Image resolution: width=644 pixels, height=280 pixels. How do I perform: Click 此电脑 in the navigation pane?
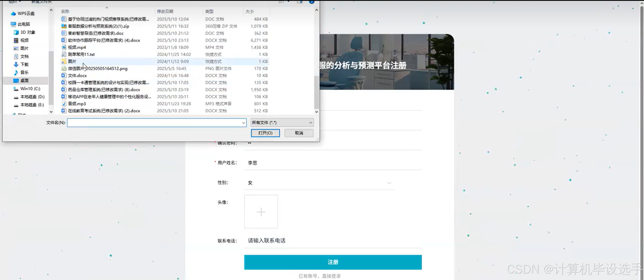coord(20,24)
